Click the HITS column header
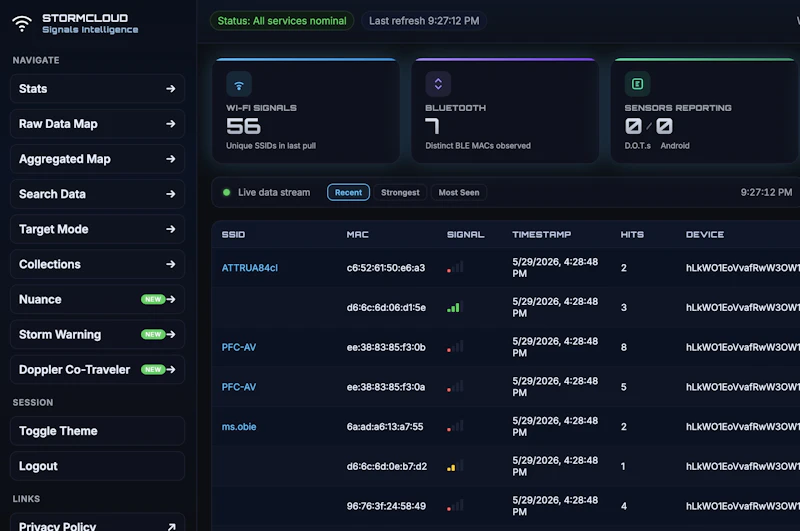 point(632,235)
